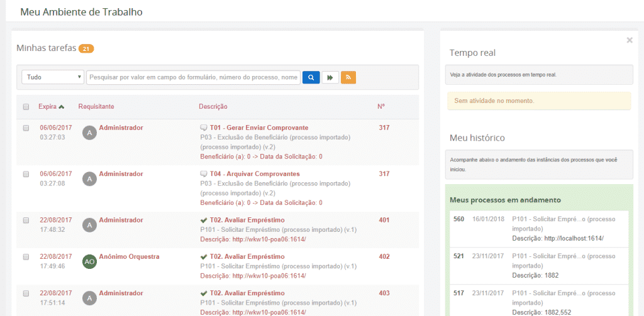Click number 317 in the T01 row
644x316 pixels.
pos(384,128)
